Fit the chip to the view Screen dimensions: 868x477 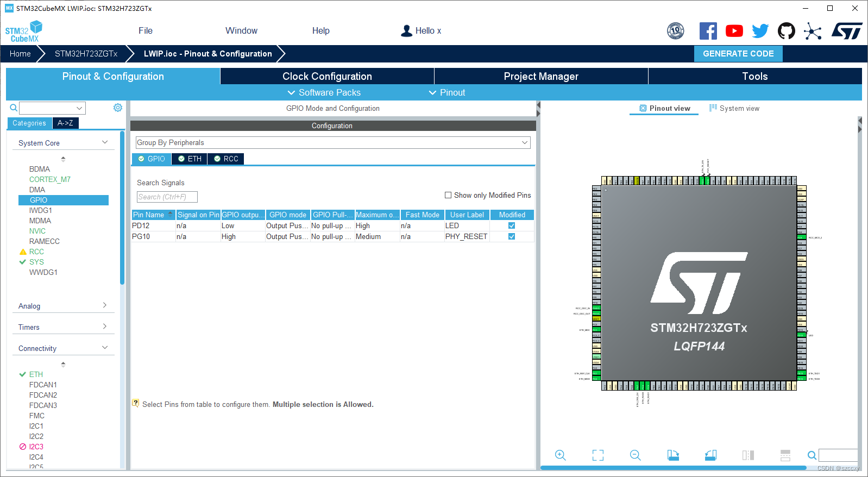tap(598, 455)
